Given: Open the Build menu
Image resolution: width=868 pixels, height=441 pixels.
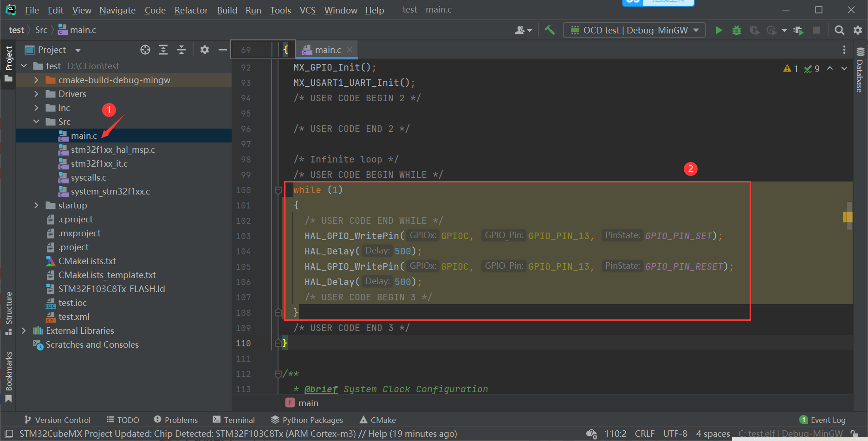Looking at the screenshot, I should click(x=227, y=10).
